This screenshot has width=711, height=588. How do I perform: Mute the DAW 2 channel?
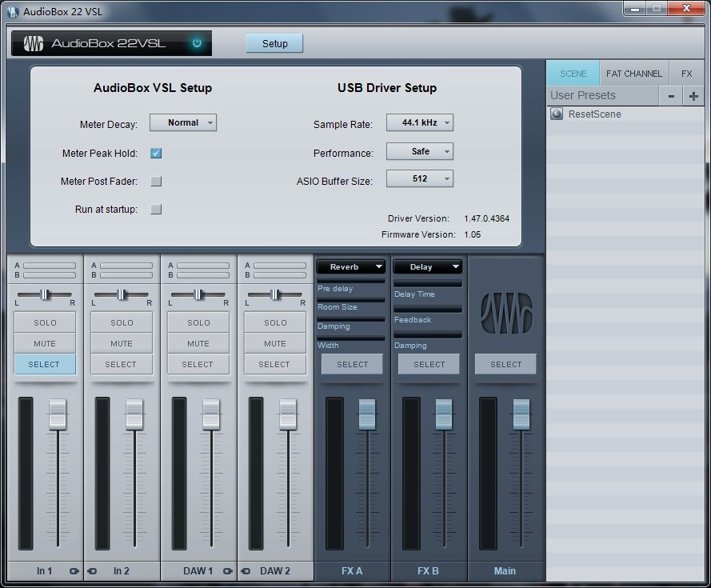[275, 343]
